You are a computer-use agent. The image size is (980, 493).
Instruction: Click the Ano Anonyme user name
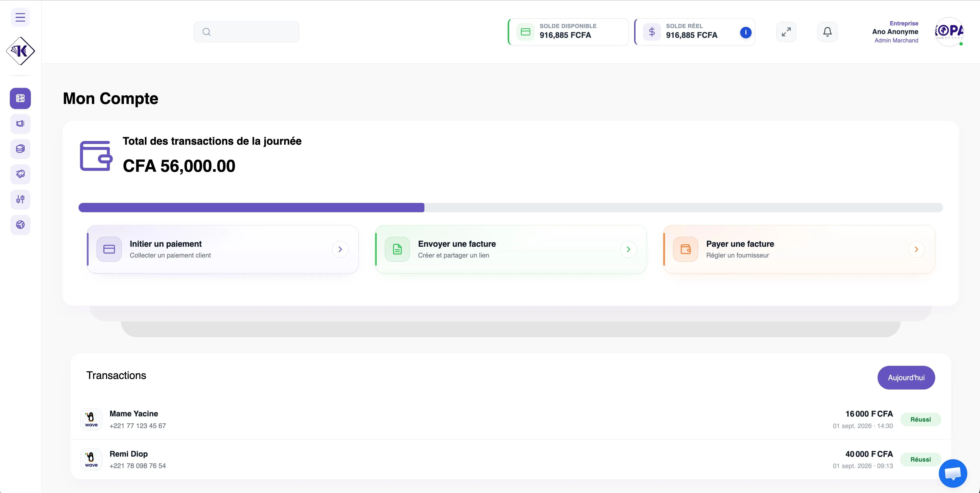pyautogui.click(x=895, y=32)
